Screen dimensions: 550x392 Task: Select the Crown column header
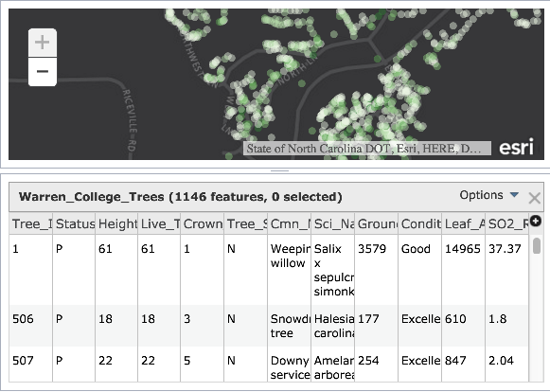[x=203, y=223]
